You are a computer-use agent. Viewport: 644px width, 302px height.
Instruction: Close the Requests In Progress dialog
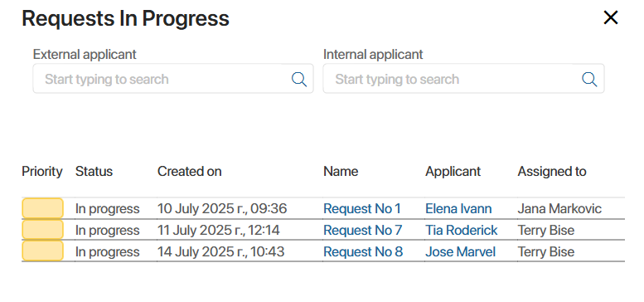pyautogui.click(x=610, y=17)
